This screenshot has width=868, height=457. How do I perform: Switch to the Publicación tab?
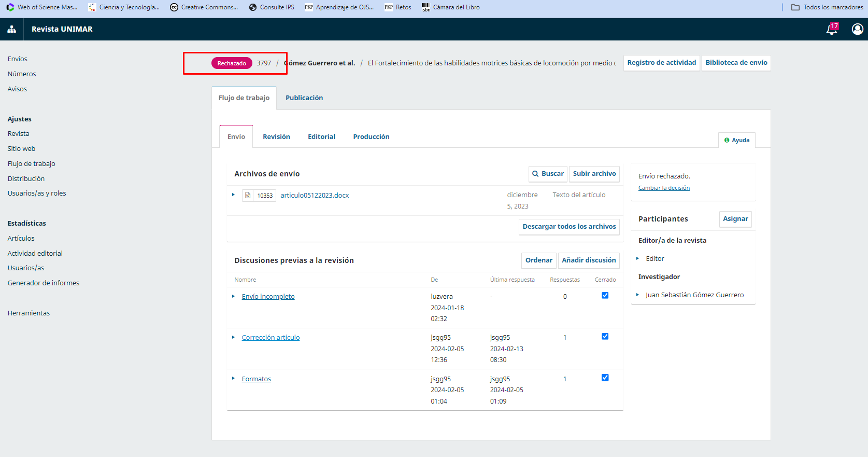[x=304, y=98]
